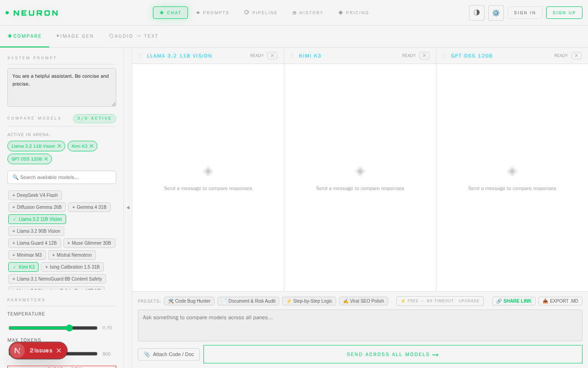The image size is (588, 368).
Task: Focus the Search available models field
Action: click(x=62, y=178)
